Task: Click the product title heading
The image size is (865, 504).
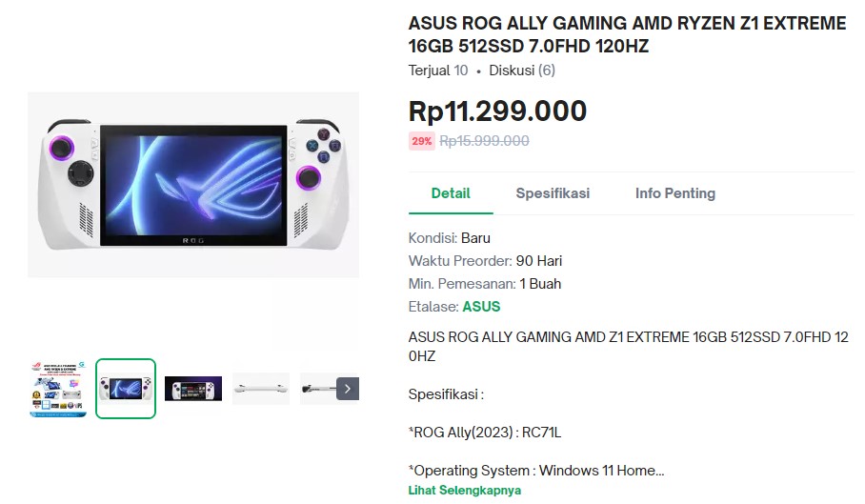Action: pyautogui.click(x=627, y=35)
